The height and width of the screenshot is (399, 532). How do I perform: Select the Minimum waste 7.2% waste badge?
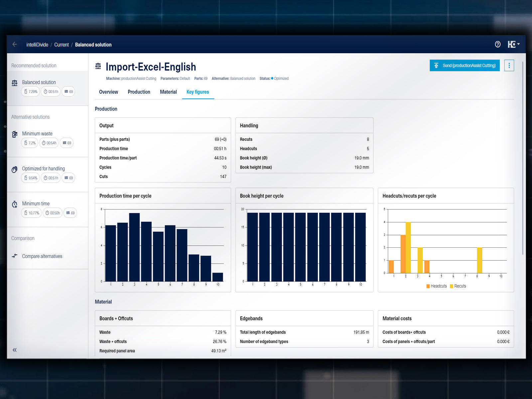[30, 143]
